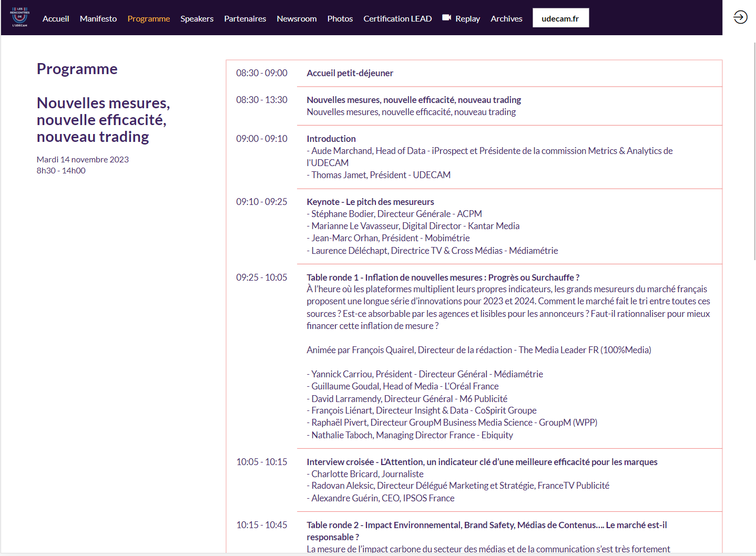Select line 'Charlotte Bricard, Journaliste'
The width and height of the screenshot is (756, 556).
[x=365, y=474]
